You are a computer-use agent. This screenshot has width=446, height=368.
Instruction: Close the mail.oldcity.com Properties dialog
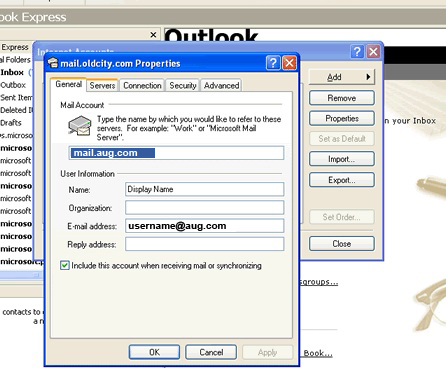pyautogui.click(x=289, y=63)
